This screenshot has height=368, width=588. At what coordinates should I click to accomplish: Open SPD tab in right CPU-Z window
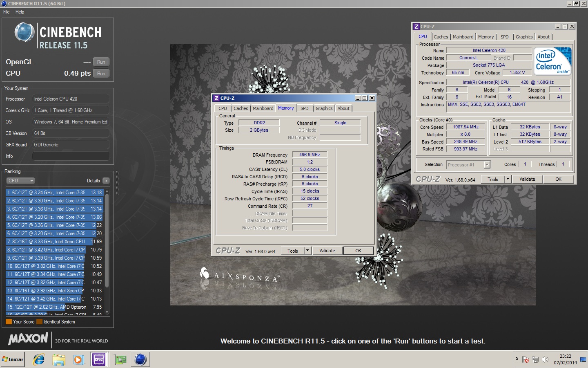click(505, 37)
